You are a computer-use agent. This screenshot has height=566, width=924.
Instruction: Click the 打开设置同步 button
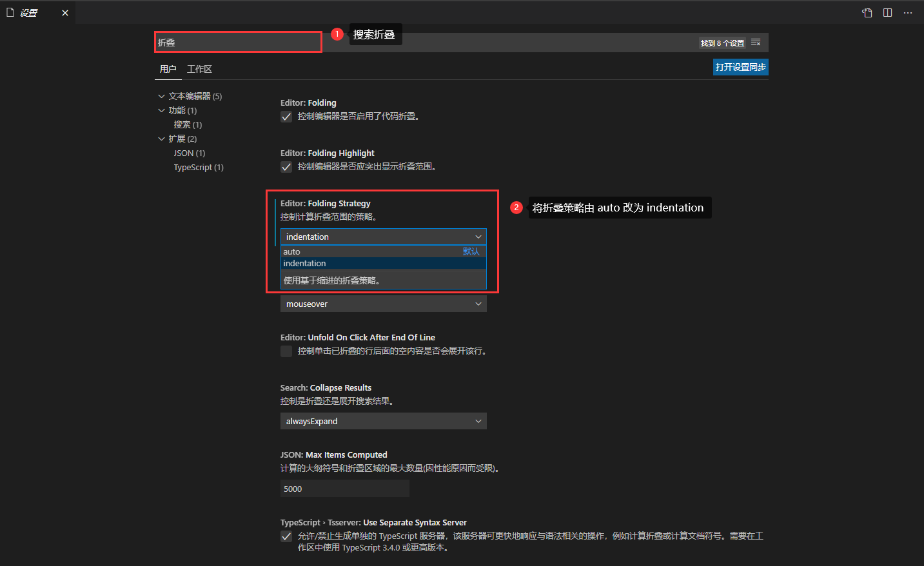click(x=741, y=67)
